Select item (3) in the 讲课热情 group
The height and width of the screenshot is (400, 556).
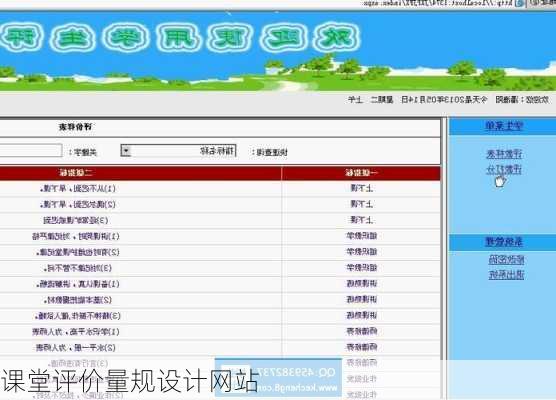tap(78, 316)
